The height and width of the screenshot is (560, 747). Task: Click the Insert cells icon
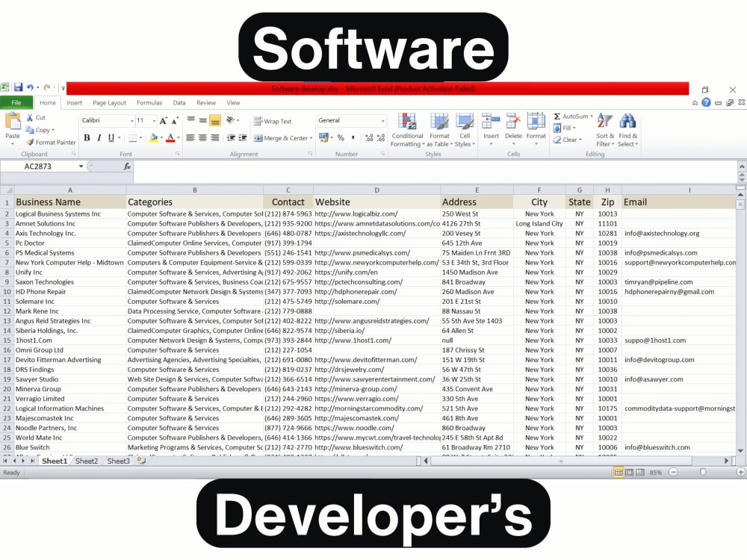[491, 121]
